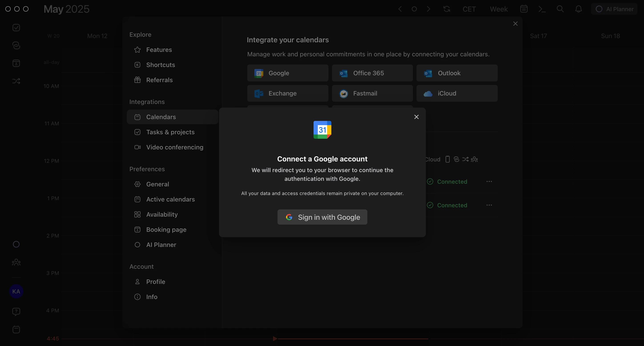Select Calendars under Integrations
The height and width of the screenshot is (346, 644).
tap(173, 117)
